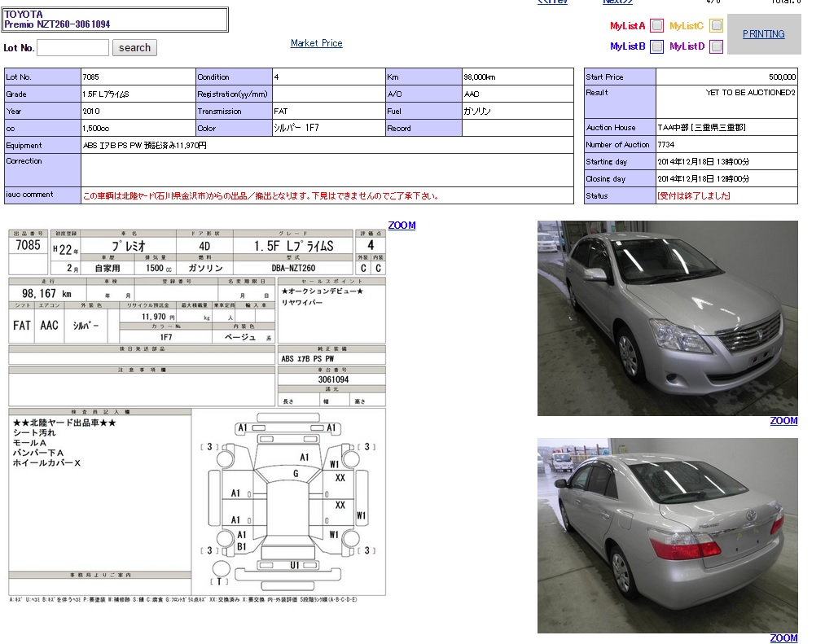Open the Market Price link
Image resolution: width=825 pixels, height=644 pixels.
tap(316, 43)
